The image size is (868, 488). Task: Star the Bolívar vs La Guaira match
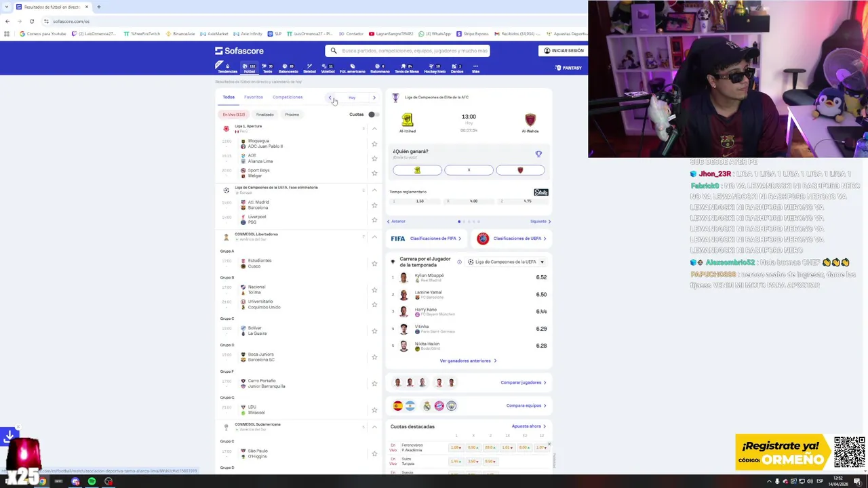click(374, 331)
